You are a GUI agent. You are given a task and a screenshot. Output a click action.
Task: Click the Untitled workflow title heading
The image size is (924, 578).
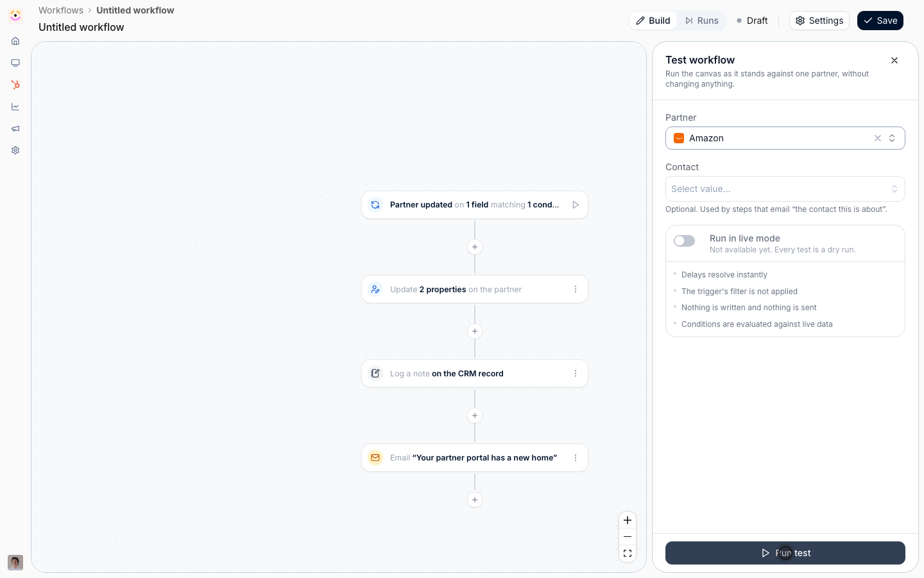coord(81,27)
